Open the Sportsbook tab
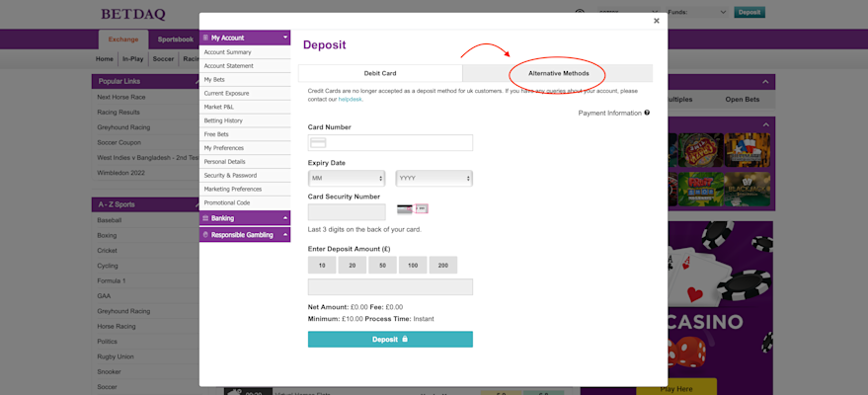The width and height of the screenshot is (868, 395). click(x=176, y=39)
